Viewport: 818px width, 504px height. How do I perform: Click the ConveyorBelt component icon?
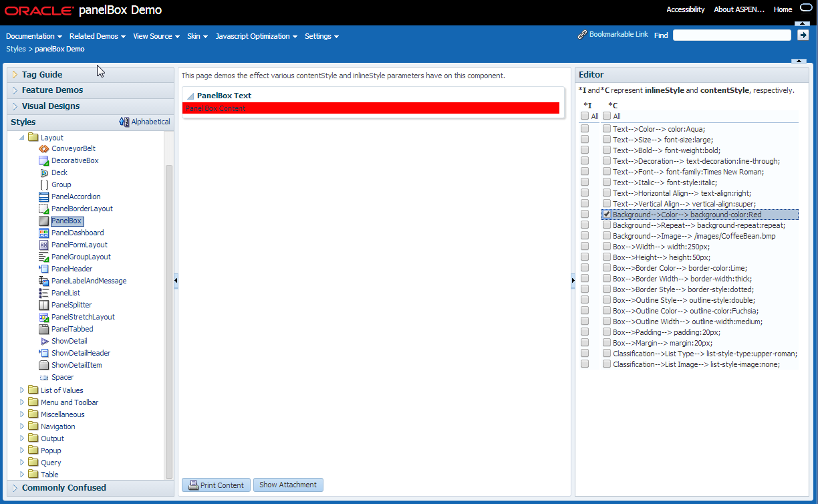tap(44, 148)
